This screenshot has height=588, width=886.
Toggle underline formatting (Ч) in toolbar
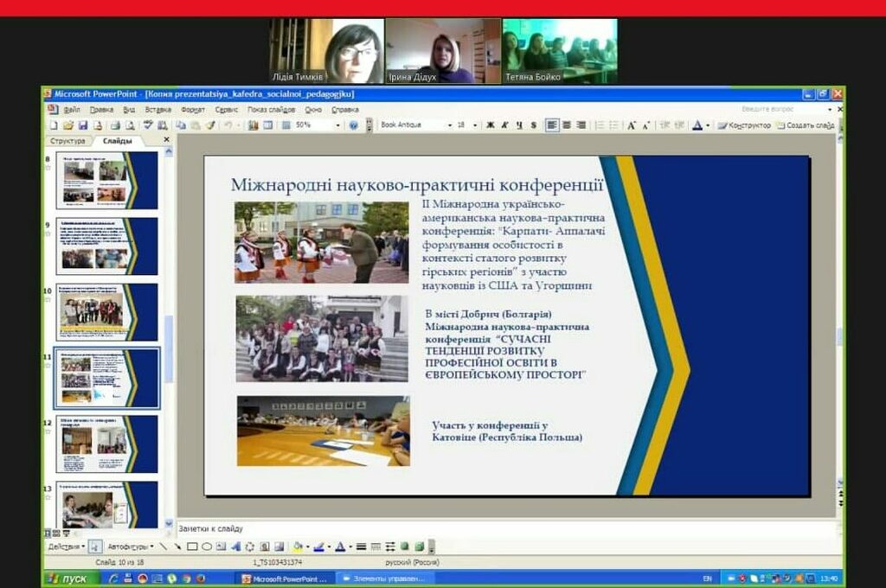tap(519, 125)
